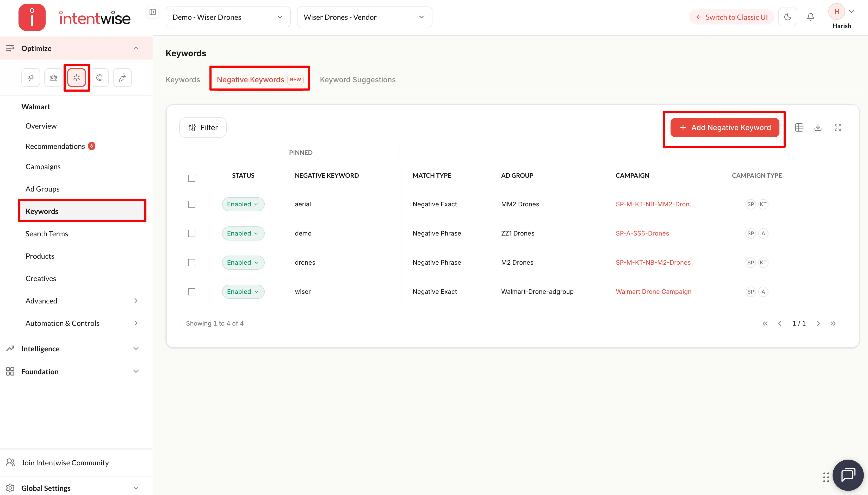Select the carrot platform icon

click(x=122, y=78)
